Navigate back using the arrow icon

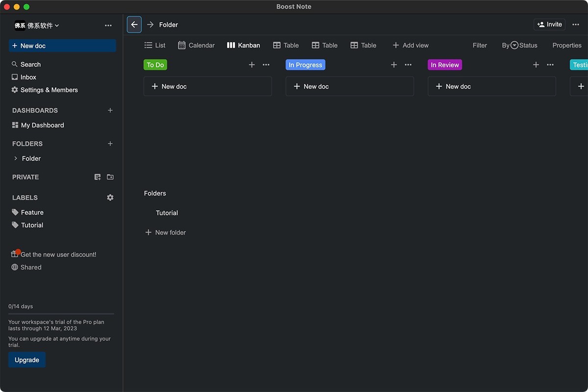(134, 24)
